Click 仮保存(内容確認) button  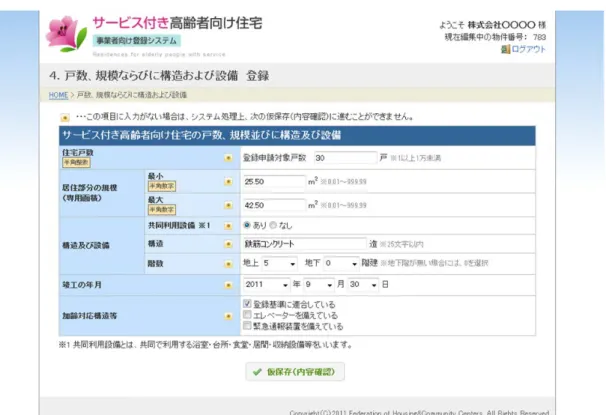point(295,372)
